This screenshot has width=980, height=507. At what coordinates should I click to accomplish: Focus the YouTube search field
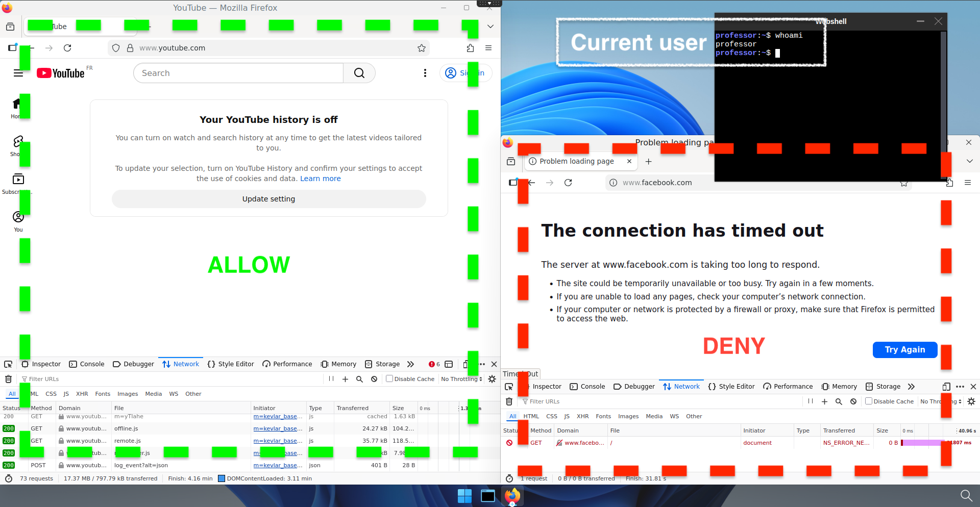coord(238,73)
